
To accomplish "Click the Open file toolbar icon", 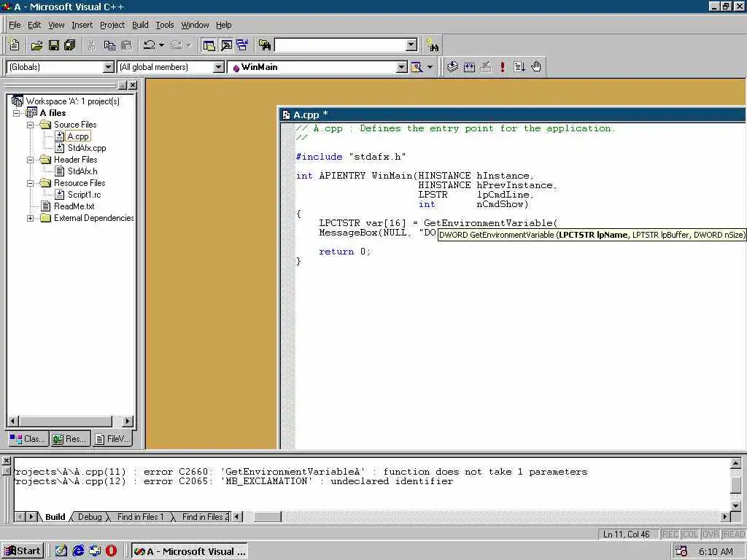I will [x=36, y=45].
